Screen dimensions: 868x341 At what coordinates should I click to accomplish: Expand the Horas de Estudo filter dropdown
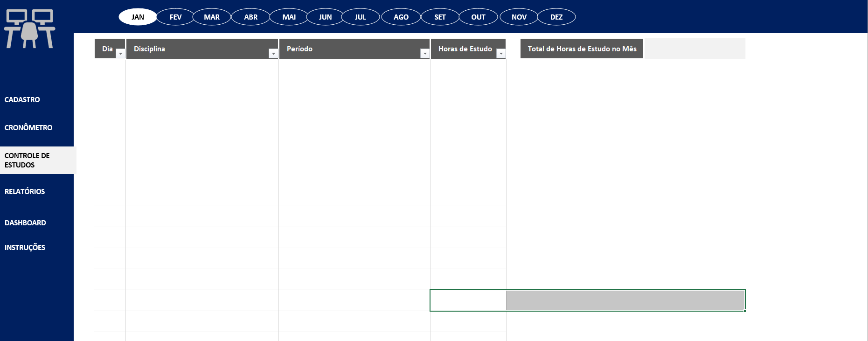(501, 54)
